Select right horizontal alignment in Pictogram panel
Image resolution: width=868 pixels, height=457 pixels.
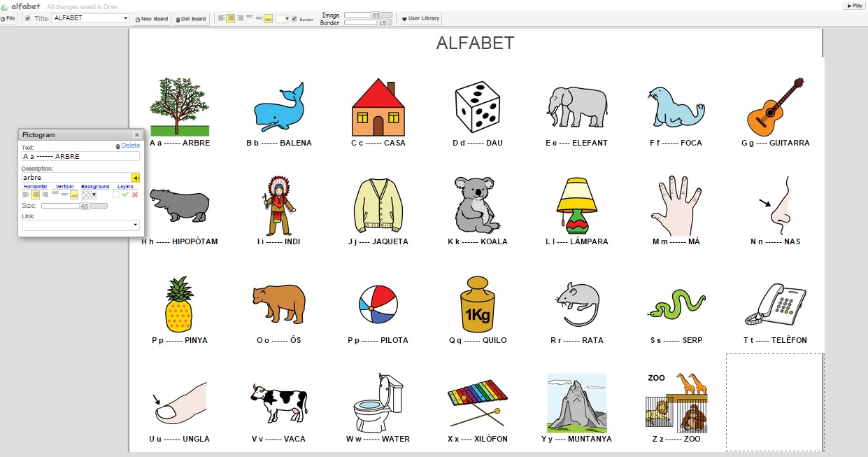45,195
